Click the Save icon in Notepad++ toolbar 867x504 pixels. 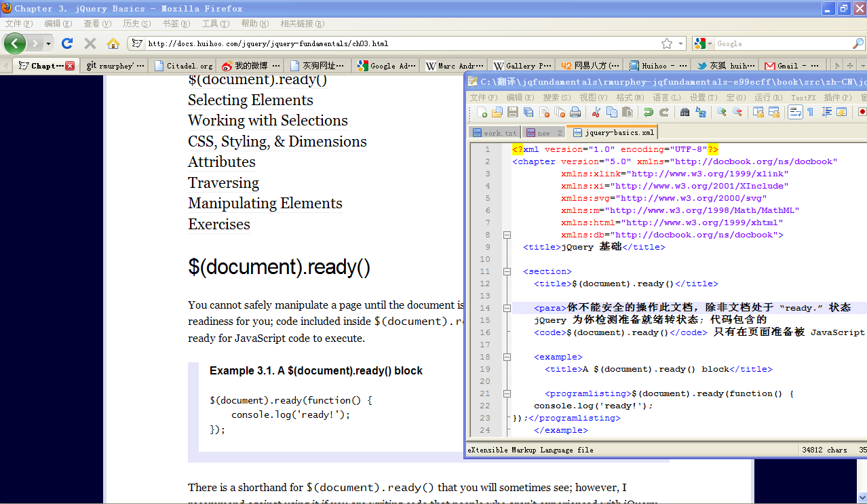point(513,113)
